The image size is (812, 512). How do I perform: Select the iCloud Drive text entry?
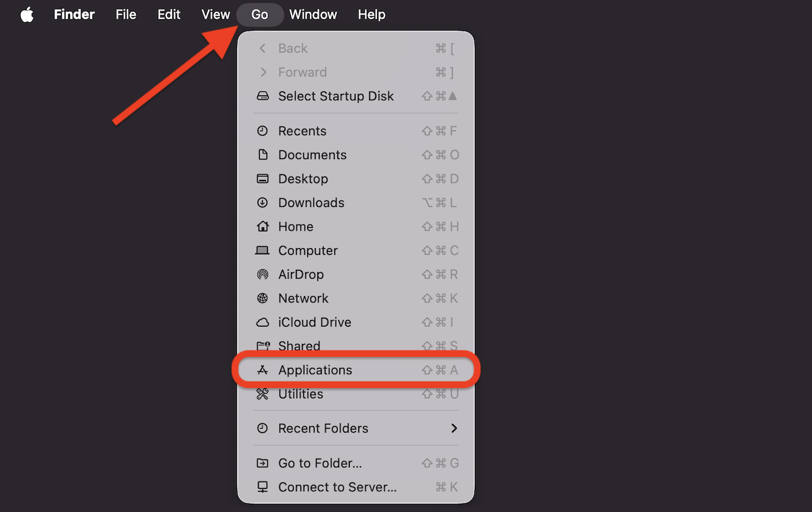tap(315, 323)
